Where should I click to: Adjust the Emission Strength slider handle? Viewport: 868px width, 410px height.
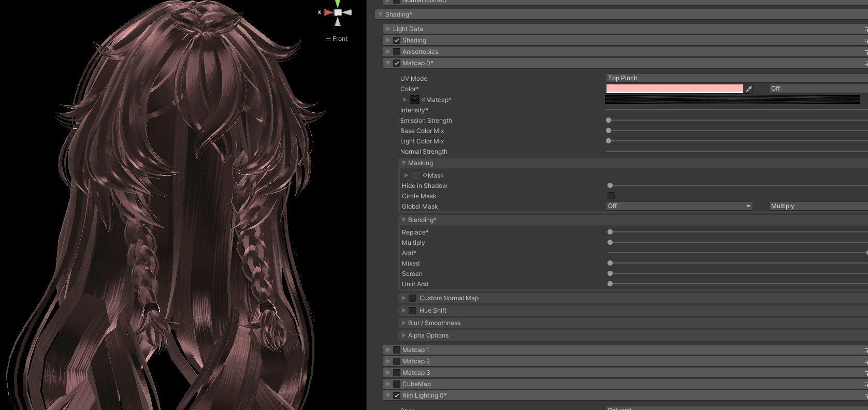point(609,120)
